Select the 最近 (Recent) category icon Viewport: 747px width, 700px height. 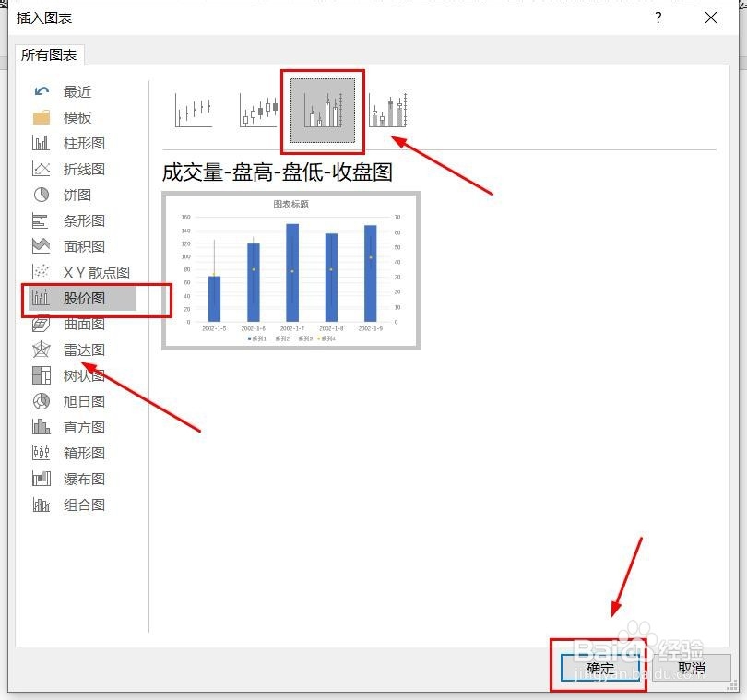(x=41, y=91)
